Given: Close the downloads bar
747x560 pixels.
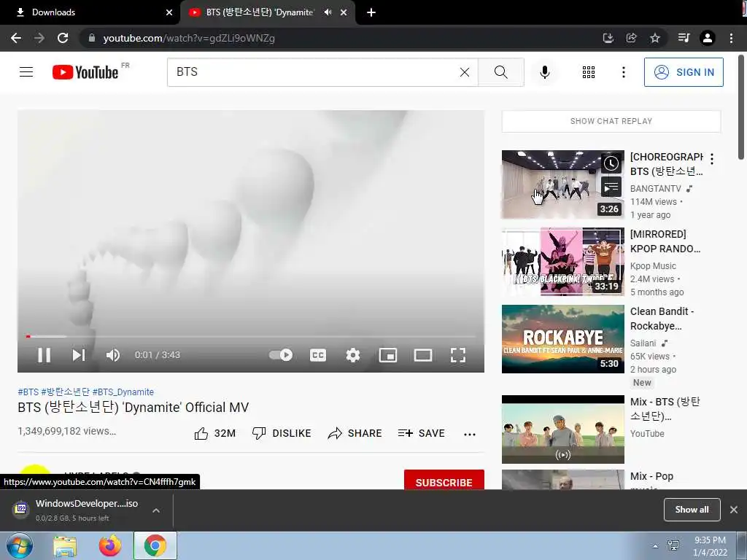Looking at the screenshot, I should click(x=734, y=510).
